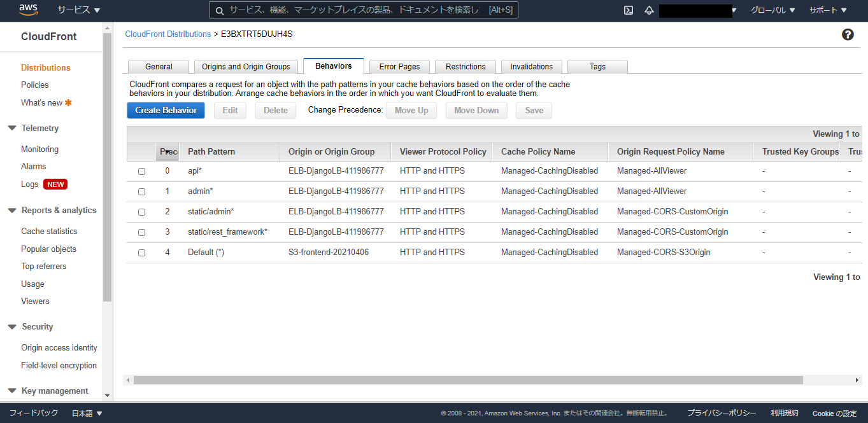The image size is (868, 423).
Task: Tick the checkbox for the admin* behavior
Action: pyautogui.click(x=141, y=191)
